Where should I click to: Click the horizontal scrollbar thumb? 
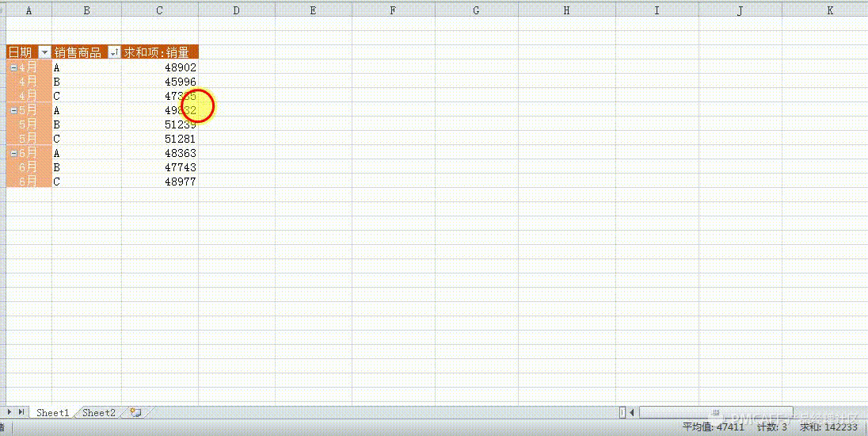point(716,412)
